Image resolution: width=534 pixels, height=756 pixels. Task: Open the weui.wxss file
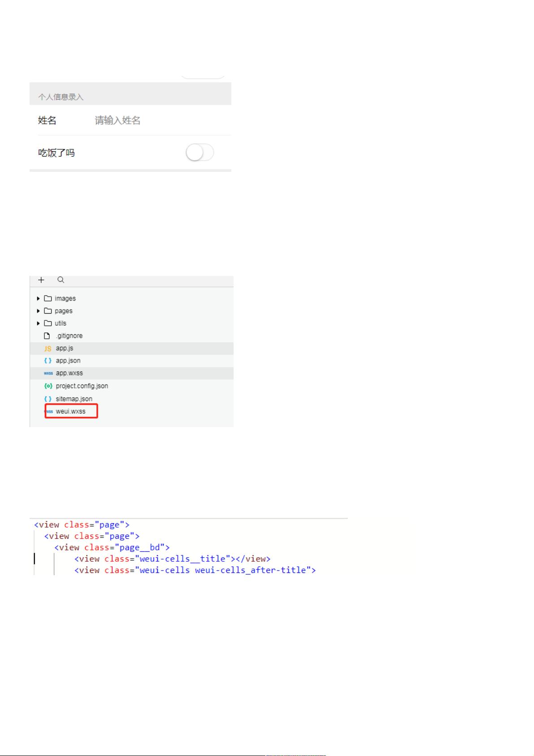click(70, 411)
